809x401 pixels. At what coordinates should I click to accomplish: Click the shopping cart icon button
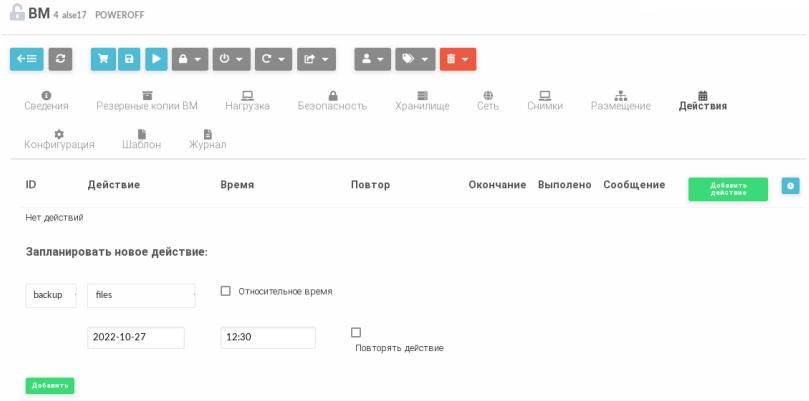pos(103,60)
